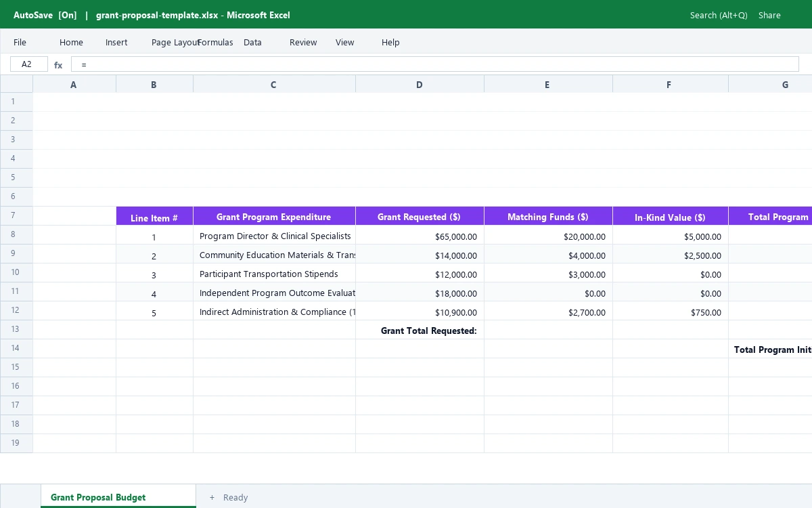Click the Grant Program Expenditure header cell
Viewport: 812px width, 508px height.
(274, 216)
